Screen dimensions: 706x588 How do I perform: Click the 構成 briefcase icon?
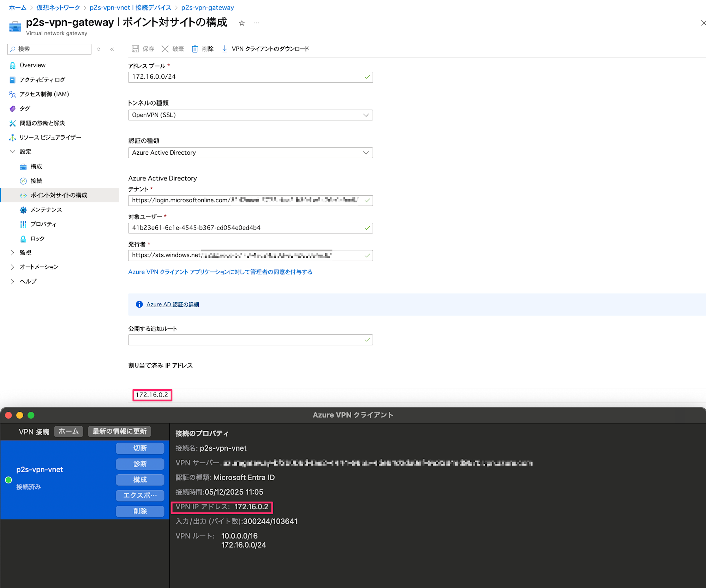click(x=23, y=167)
